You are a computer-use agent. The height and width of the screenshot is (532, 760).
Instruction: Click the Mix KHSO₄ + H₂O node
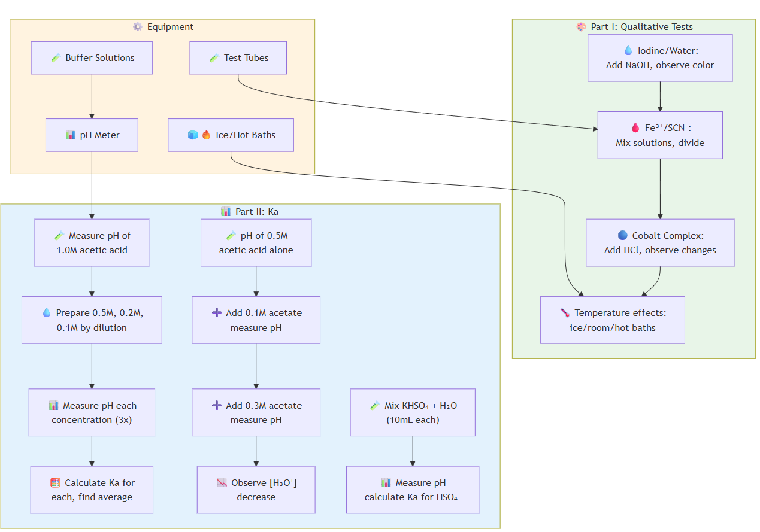pyautogui.click(x=412, y=412)
